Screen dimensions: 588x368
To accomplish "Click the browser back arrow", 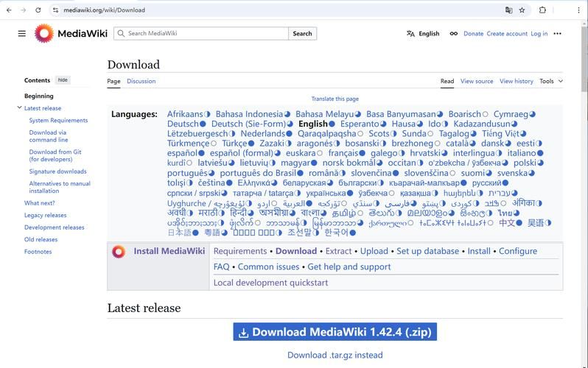I will [9, 10].
